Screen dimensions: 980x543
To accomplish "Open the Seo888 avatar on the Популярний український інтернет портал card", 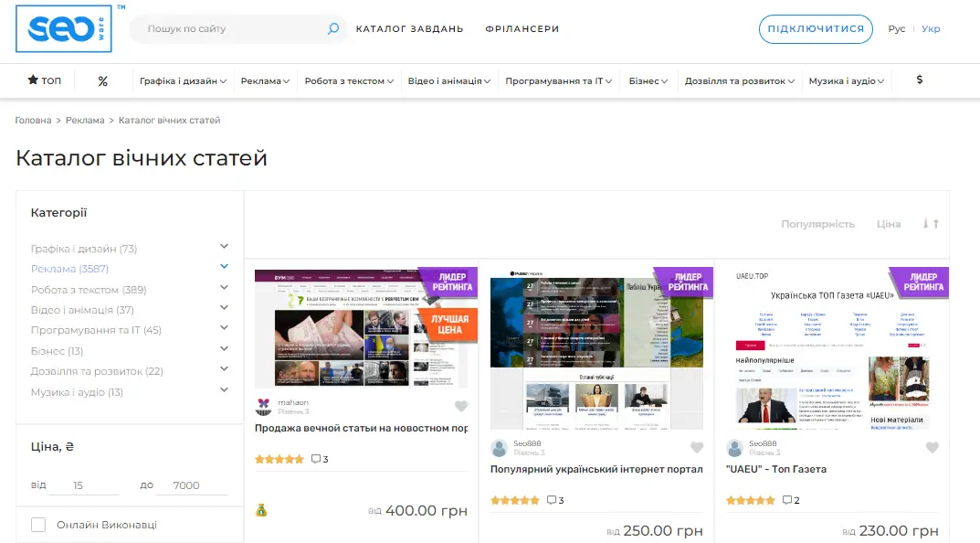I will (499, 448).
